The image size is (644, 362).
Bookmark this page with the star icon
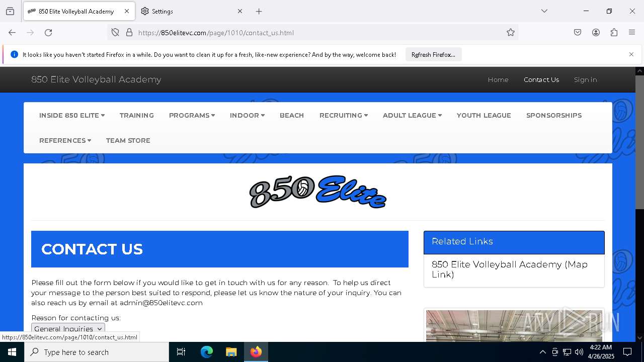click(x=511, y=33)
